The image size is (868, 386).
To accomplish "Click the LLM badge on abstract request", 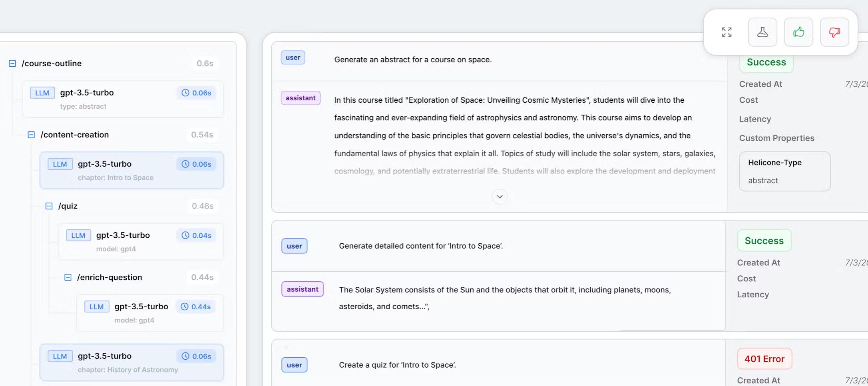I will [42, 93].
